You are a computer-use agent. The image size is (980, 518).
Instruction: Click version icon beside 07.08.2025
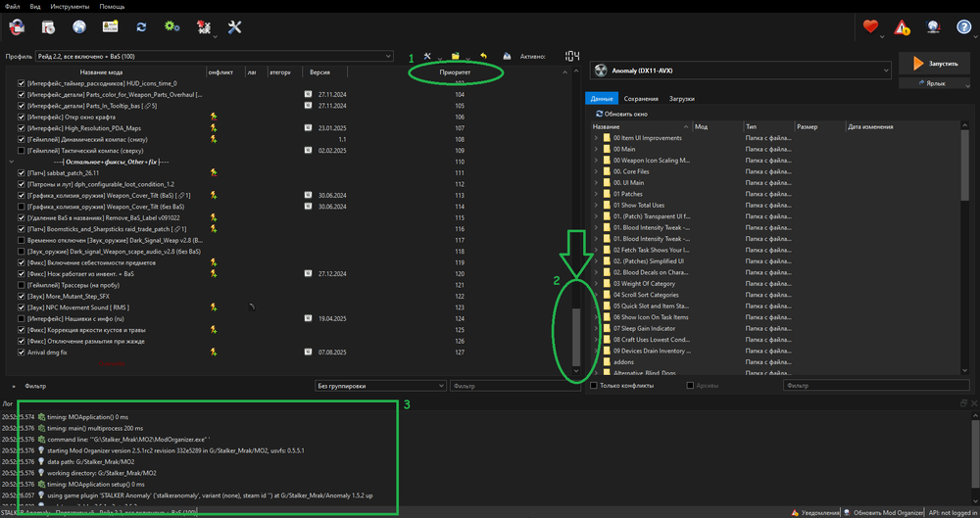click(308, 353)
